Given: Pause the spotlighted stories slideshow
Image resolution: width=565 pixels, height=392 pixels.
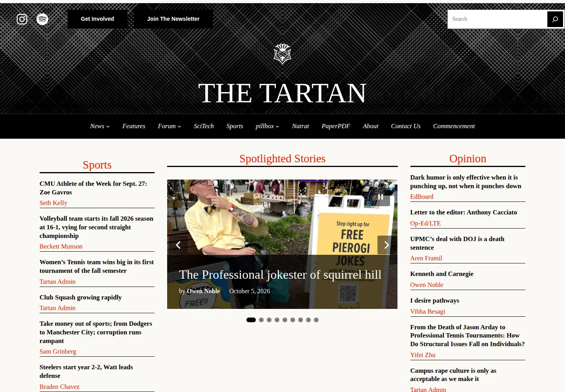Looking at the screenshot, I should (381, 197).
